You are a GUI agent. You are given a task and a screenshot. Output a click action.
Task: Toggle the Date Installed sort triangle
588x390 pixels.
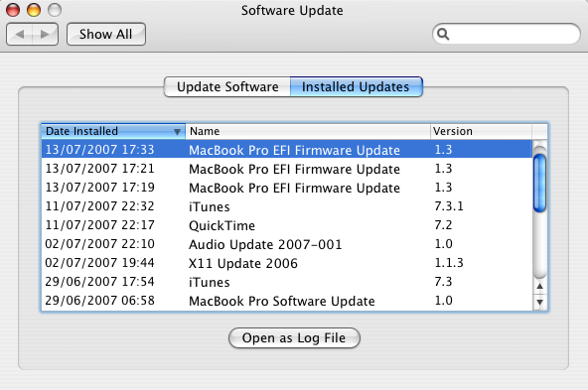click(177, 132)
